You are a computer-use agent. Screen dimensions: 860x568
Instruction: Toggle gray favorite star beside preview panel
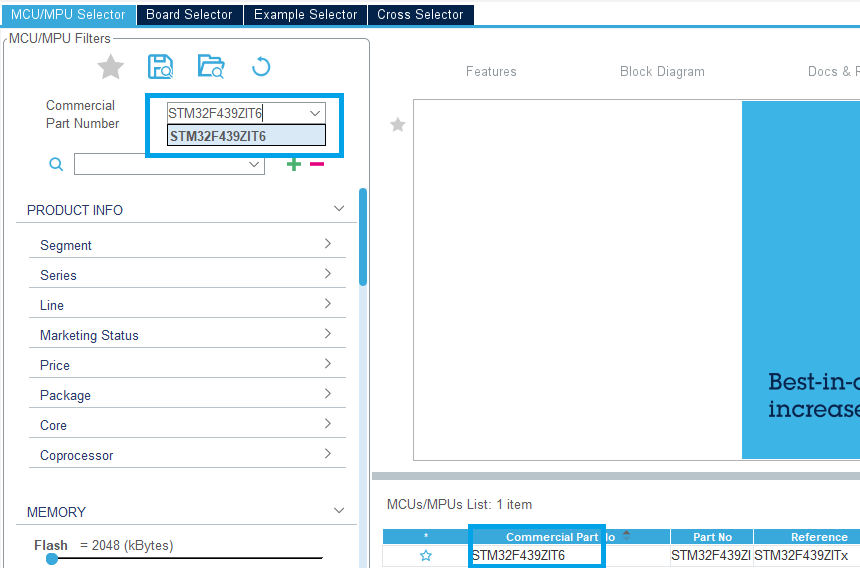click(x=398, y=125)
